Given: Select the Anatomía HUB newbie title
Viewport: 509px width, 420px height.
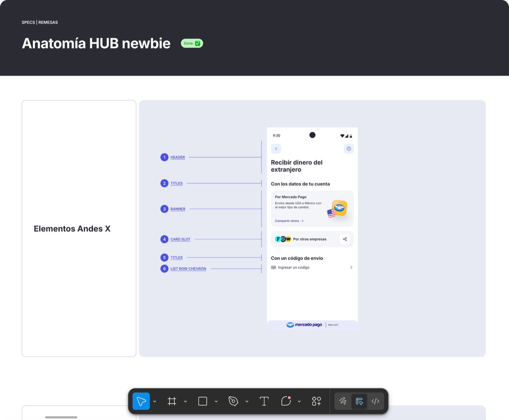Looking at the screenshot, I should pos(96,44).
